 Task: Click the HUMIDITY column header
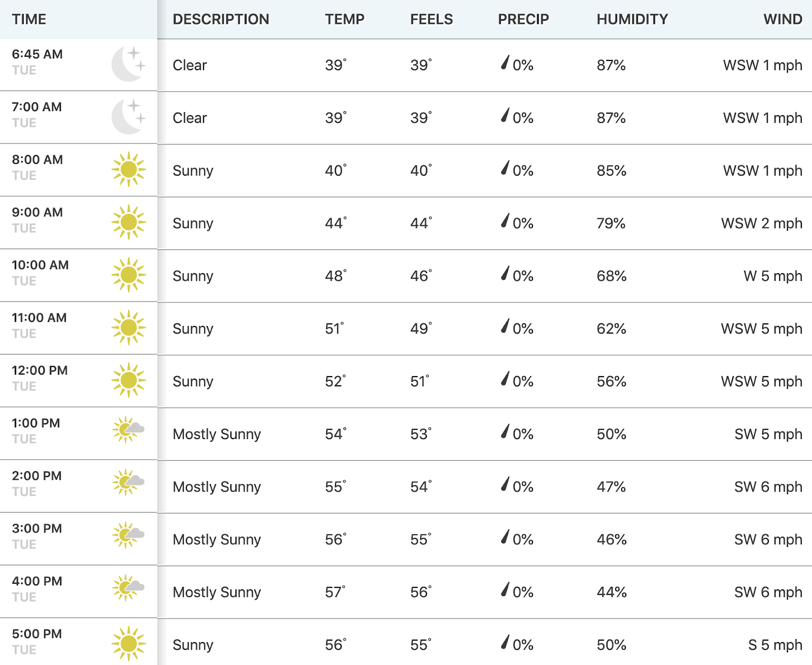(632, 19)
